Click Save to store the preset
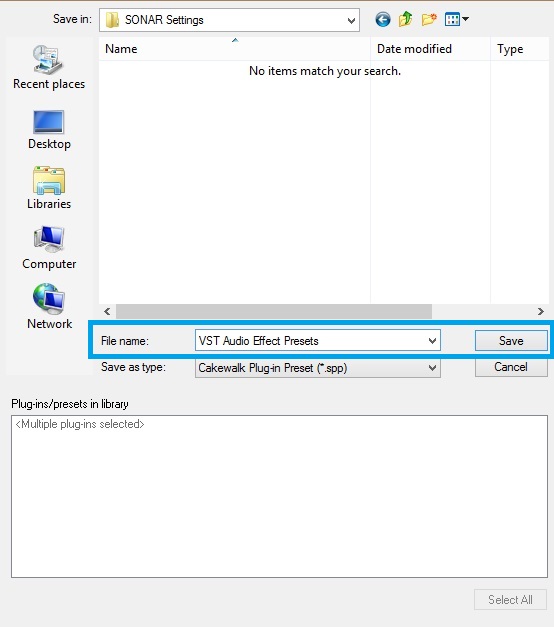Image resolution: width=554 pixels, height=627 pixels. click(x=511, y=340)
